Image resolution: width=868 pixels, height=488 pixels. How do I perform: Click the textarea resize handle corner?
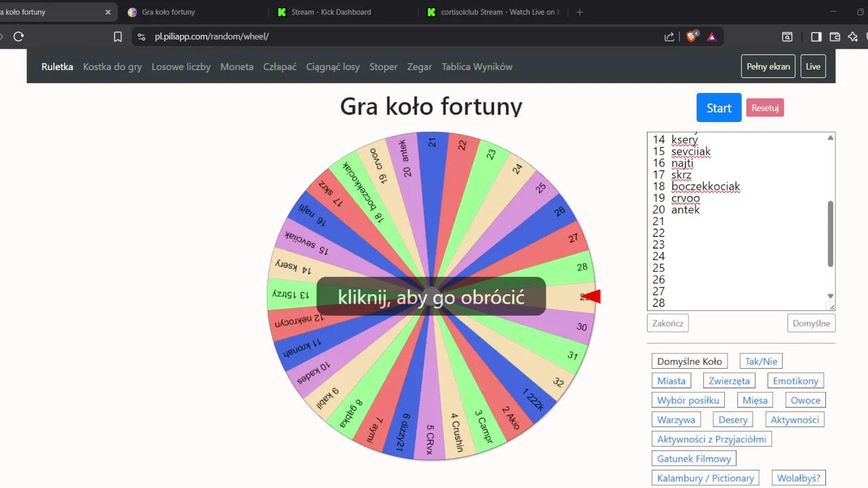(831, 306)
